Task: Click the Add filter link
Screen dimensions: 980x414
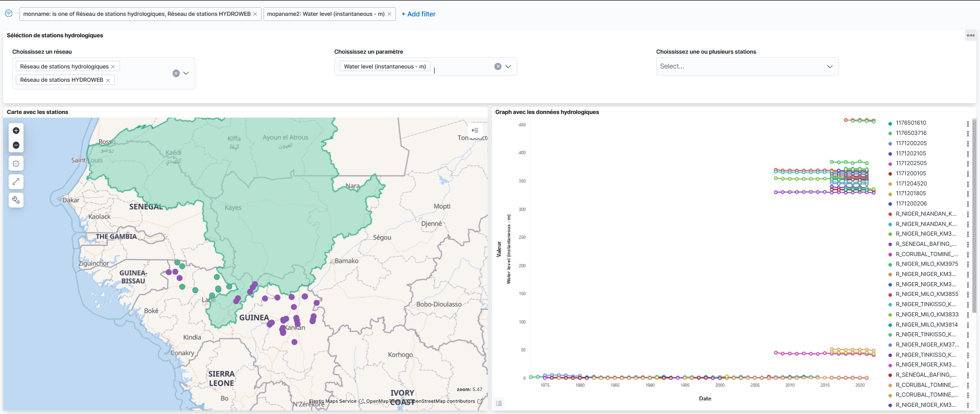Action: [418, 14]
